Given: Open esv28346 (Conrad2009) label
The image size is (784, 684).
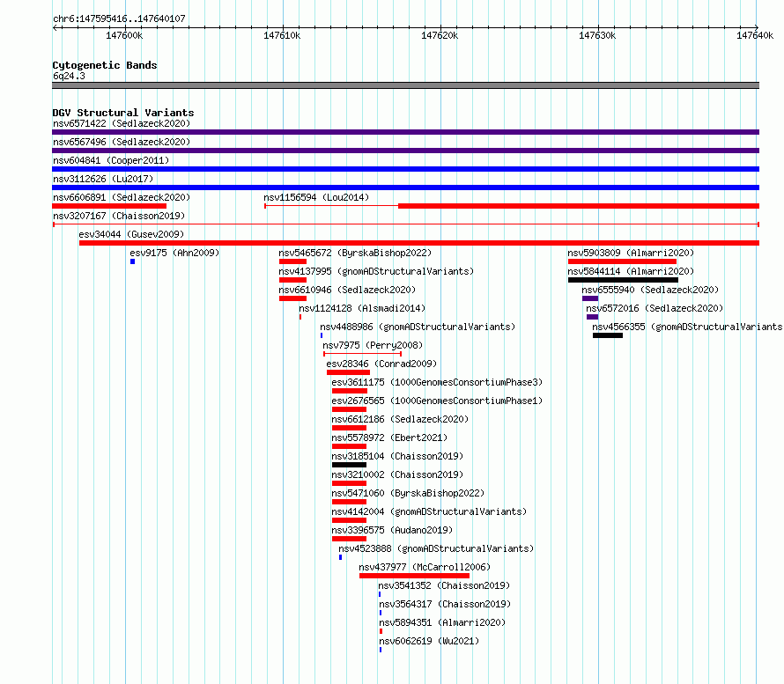Looking at the screenshot, I should (381, 364).
